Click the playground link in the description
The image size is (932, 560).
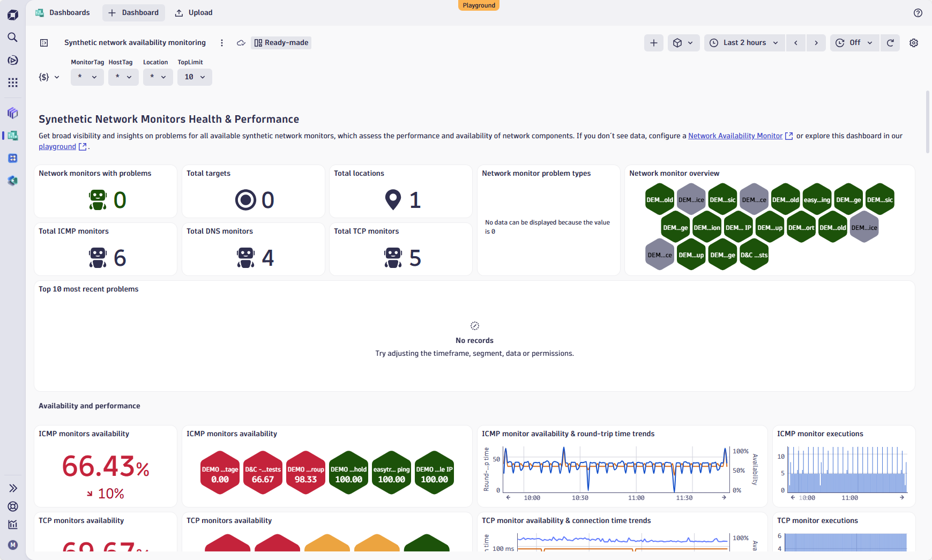(x=57, y=146)
